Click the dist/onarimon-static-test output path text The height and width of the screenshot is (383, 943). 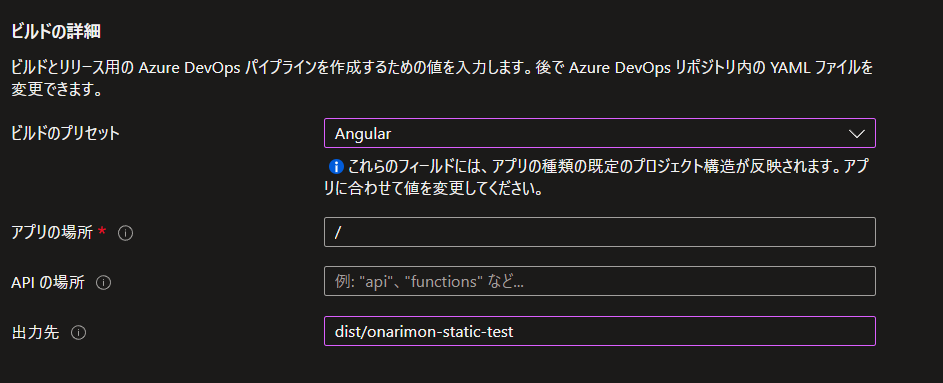pyautogui.click(x=424, y=331)
